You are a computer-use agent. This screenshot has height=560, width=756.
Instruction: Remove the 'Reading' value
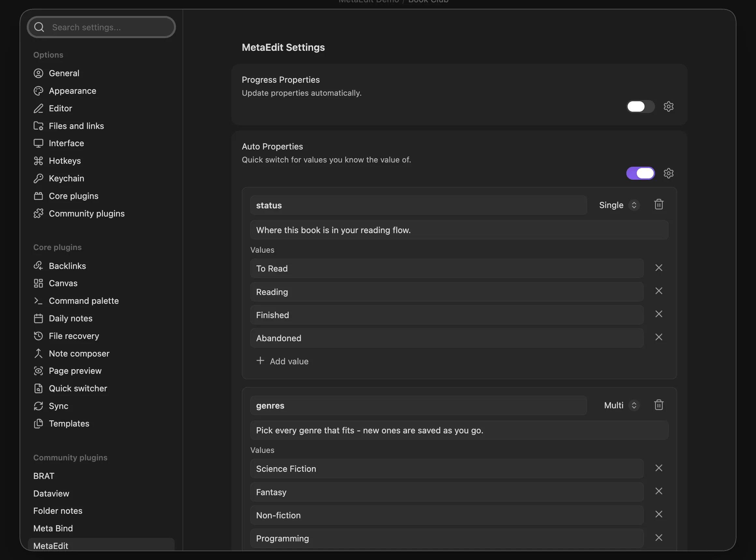point(659,291)
